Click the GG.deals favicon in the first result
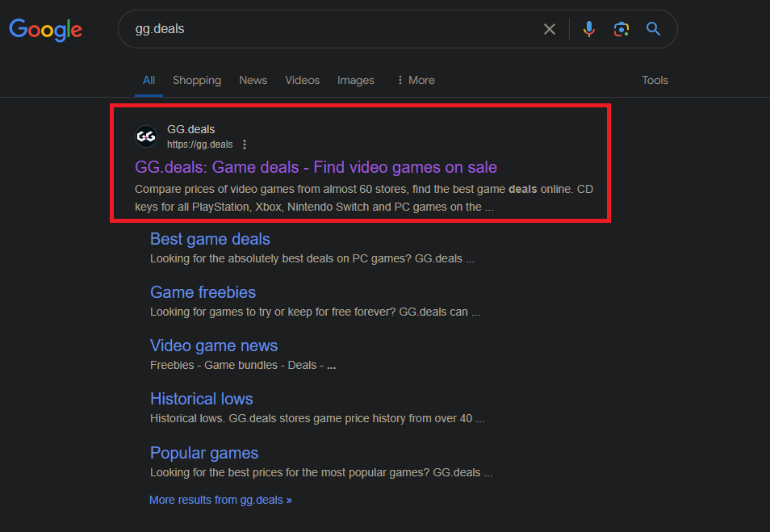770x532 pixels. tap(146, 136)
